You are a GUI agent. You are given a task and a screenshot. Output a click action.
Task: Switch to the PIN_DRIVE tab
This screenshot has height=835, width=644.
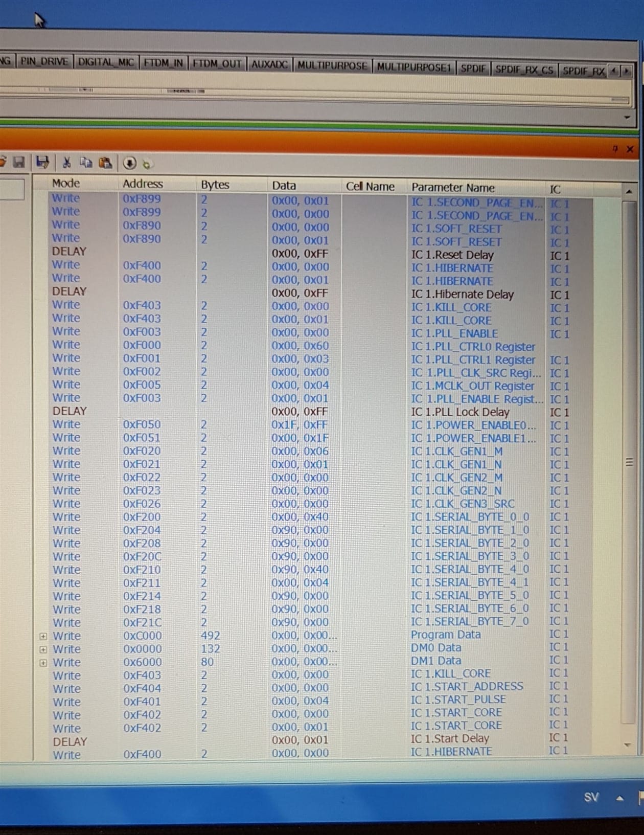[44, 61]
